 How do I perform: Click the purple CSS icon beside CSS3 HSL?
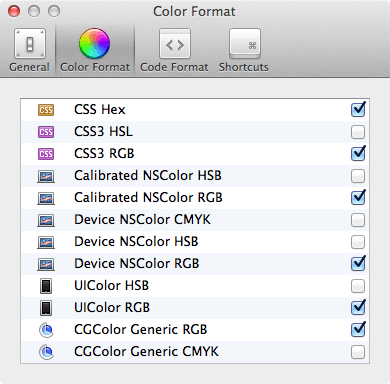pos(46,132)
